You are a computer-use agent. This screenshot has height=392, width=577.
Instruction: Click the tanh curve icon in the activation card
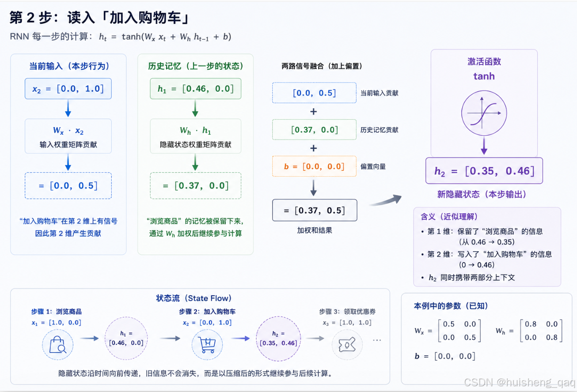tap(484, 114)
